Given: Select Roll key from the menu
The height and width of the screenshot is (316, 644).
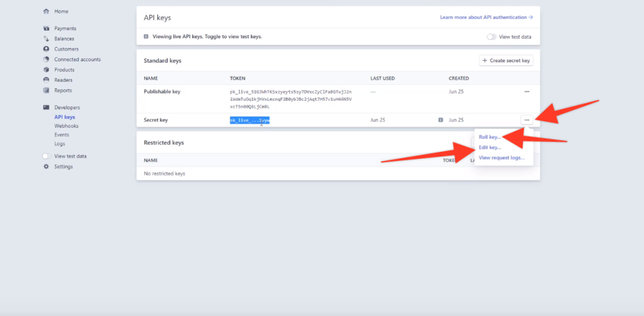Looking at the screenshot, I should tap(490, 137).
